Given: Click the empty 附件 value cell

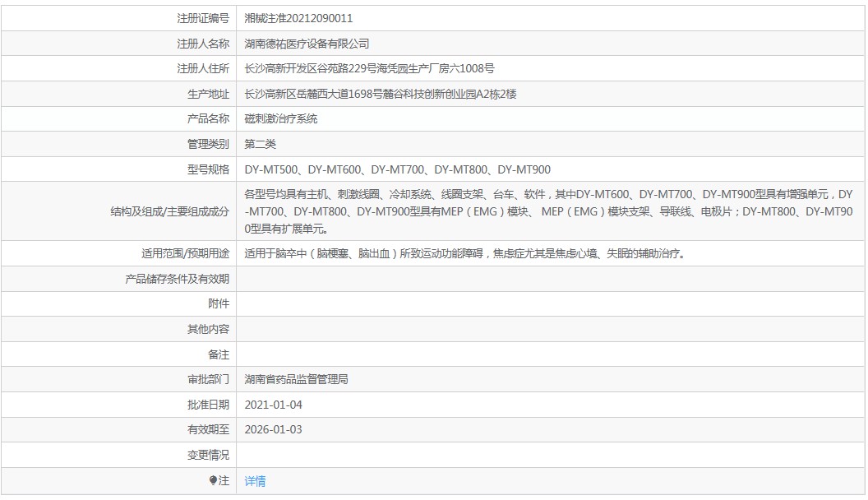Looking at the screenshot, I should 550,304.
